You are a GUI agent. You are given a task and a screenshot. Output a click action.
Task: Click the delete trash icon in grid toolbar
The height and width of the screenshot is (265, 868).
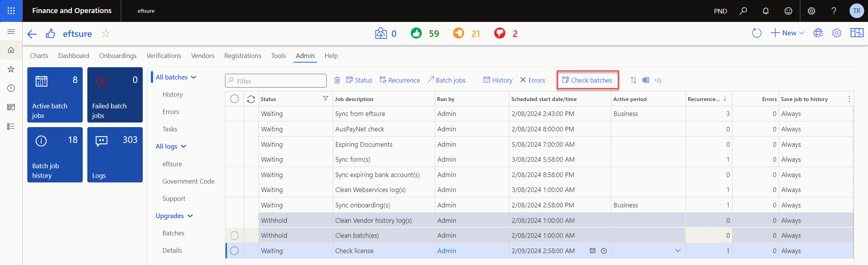[337, 80]
